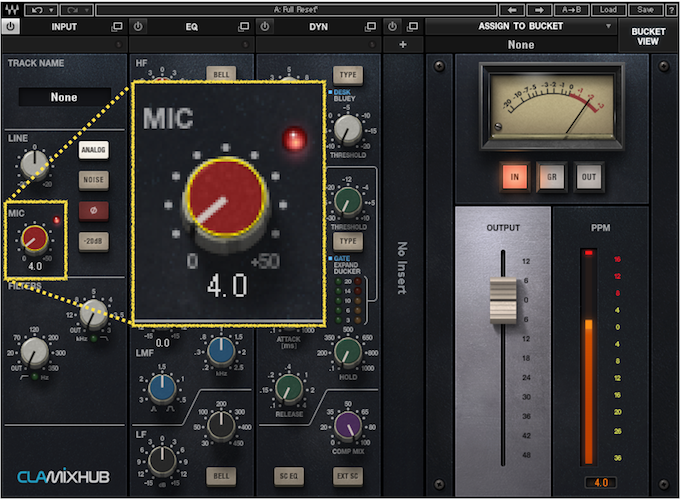Image resolution: width=680 pixels, height=499 pixels.
Task: Toggle the LF BELL button
Action: click(x=221, y=476)
